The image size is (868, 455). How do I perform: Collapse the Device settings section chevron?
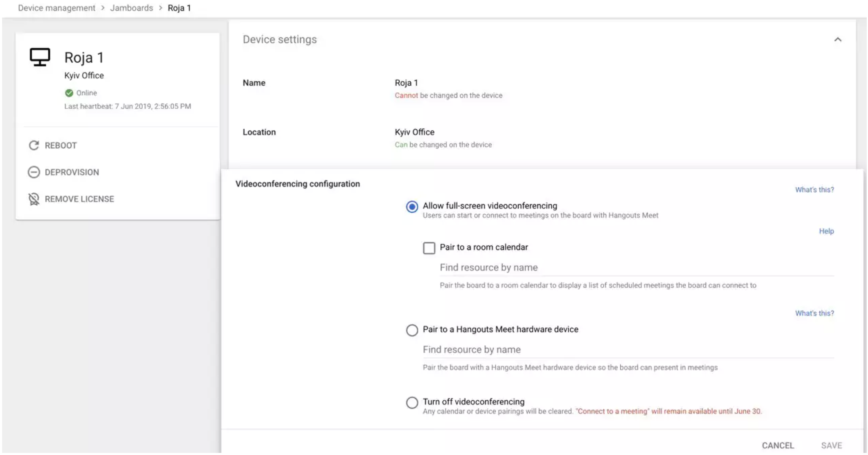[x=838, y=39]
